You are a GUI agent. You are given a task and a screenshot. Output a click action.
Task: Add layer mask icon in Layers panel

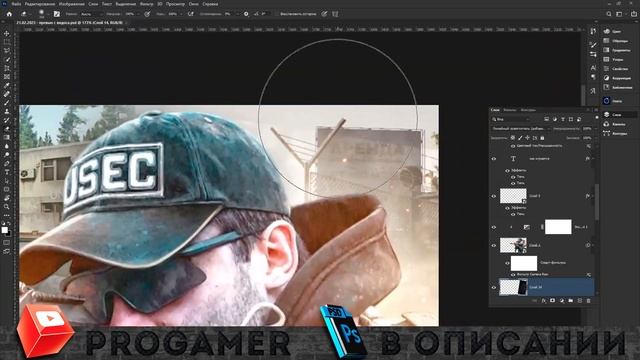click(x=553, y=301)
